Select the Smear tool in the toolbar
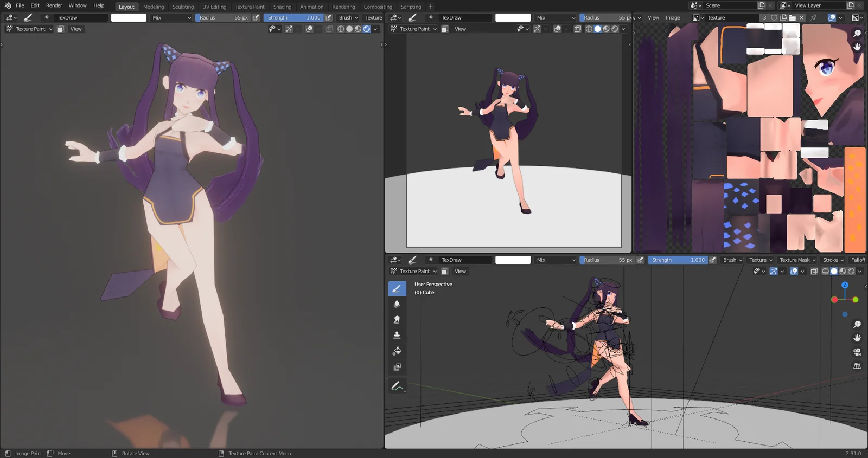 (397, 320)
